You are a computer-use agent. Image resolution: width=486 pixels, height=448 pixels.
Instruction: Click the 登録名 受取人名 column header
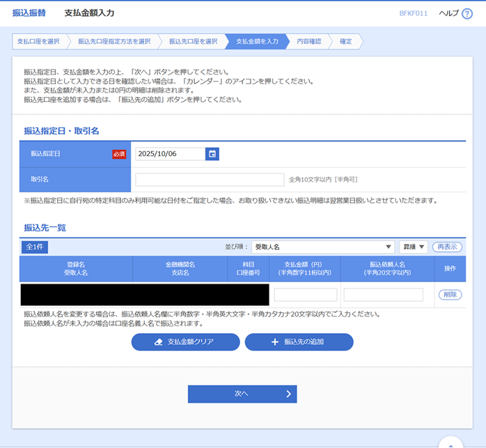coord(76,269)
